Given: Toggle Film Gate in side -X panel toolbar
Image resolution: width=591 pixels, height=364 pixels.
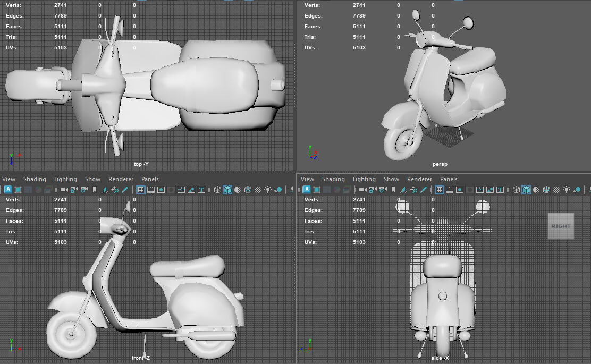Looking at the screenshot, I should point(450,190).
